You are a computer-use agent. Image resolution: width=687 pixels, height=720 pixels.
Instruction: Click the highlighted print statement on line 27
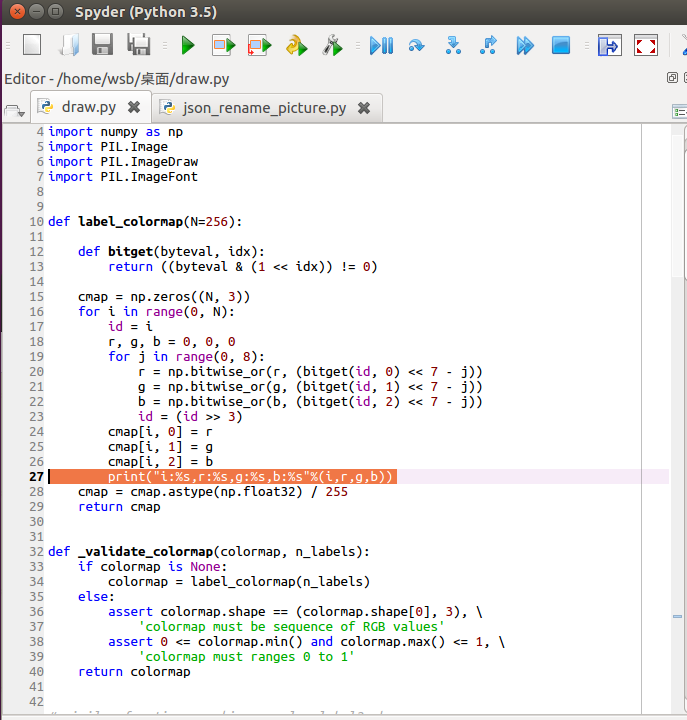[x=250, y=477]
